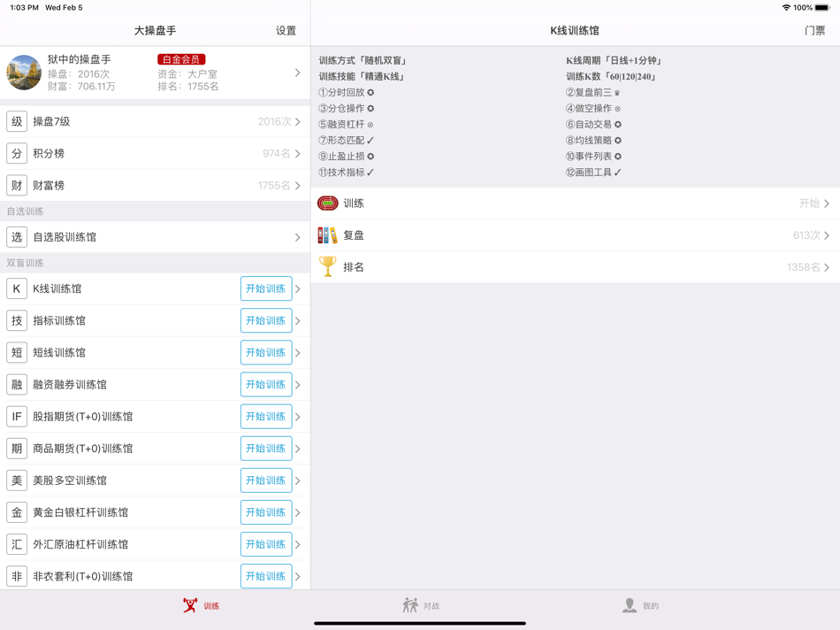Tap the two-fighters 对战 icon
The width and height of the screenshot is (840, 630).
[x=410, y=605]
